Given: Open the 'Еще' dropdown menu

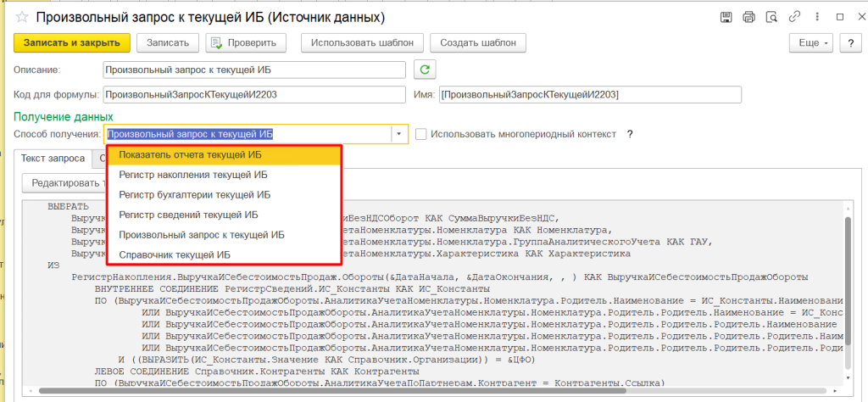Looking at the screenshot, I should [x=809, y=42].
